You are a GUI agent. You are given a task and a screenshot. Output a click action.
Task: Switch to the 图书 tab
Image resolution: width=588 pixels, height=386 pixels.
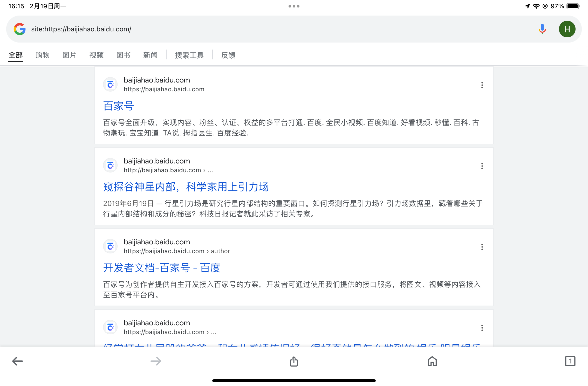click(124, 55)
